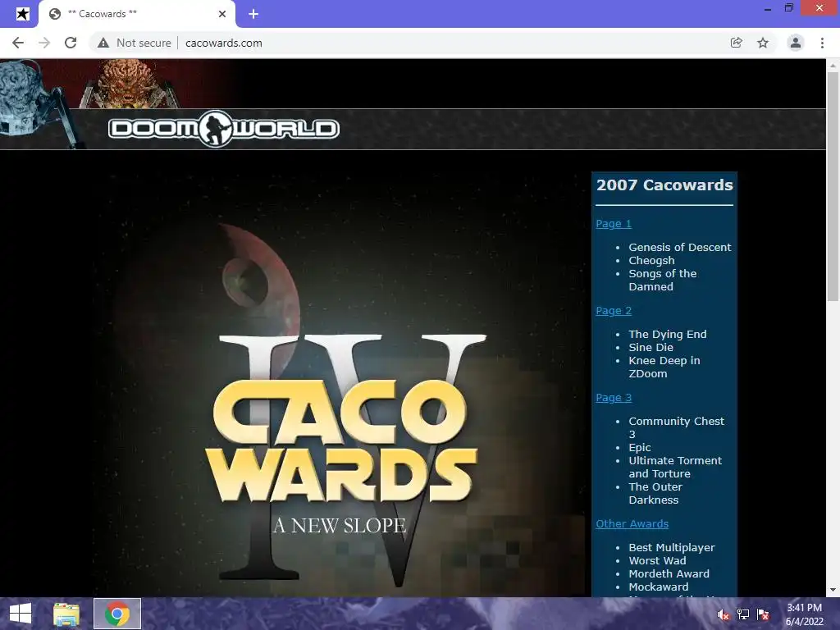840x630 pixels.
Task: Click the muted volume tray icon
Action: (724, 614)
